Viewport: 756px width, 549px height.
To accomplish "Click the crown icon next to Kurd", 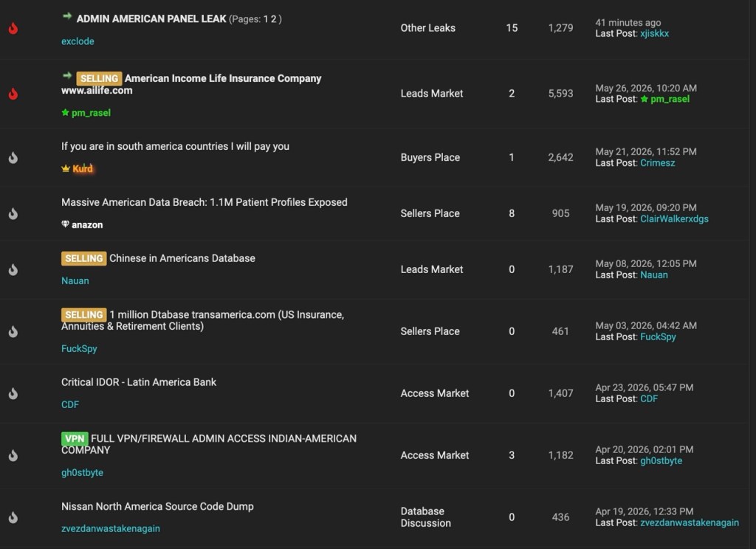I will (66, 168).
